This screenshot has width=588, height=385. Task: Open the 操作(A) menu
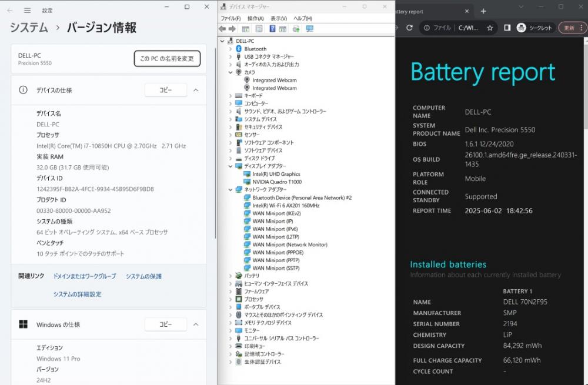click(255, 18)
